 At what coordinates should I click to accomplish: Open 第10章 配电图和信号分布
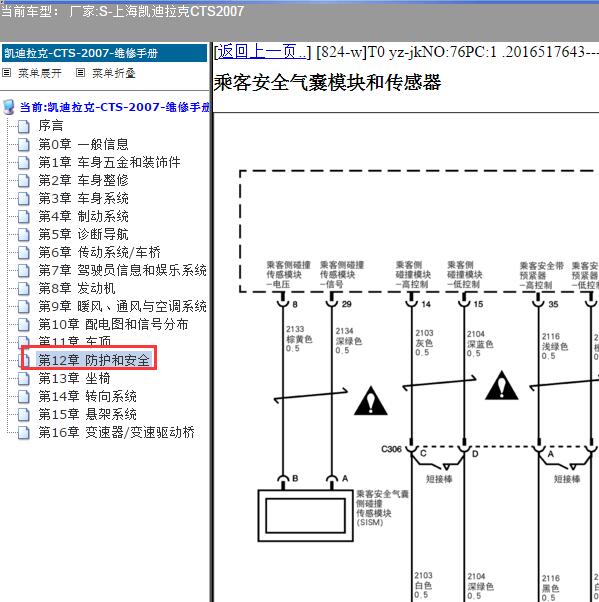pyautogui.click(x=113, y=324)
